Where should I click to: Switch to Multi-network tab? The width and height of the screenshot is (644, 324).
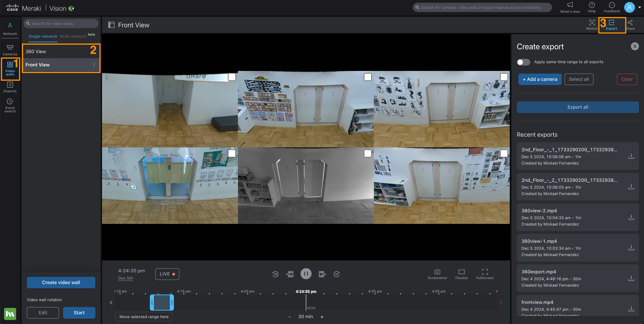click(73, 36)
